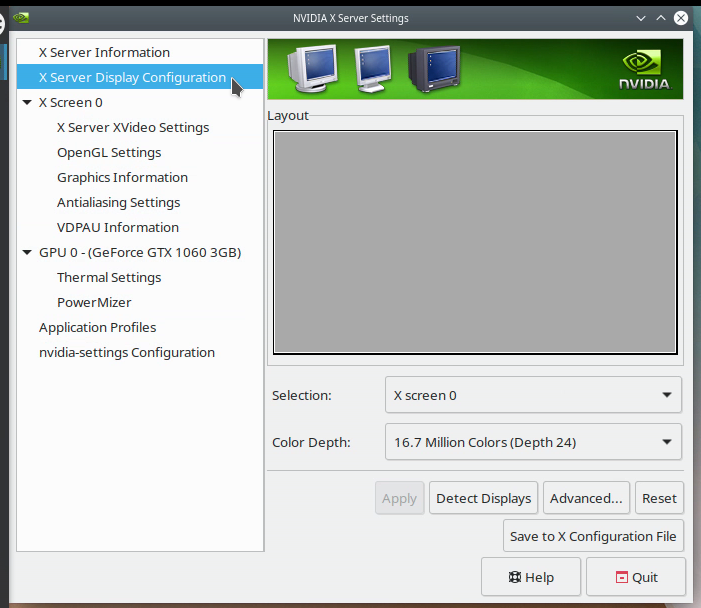Open Graphics Information page
The width and height of the screenshot is (701, 608).
(x=140, y=177)
